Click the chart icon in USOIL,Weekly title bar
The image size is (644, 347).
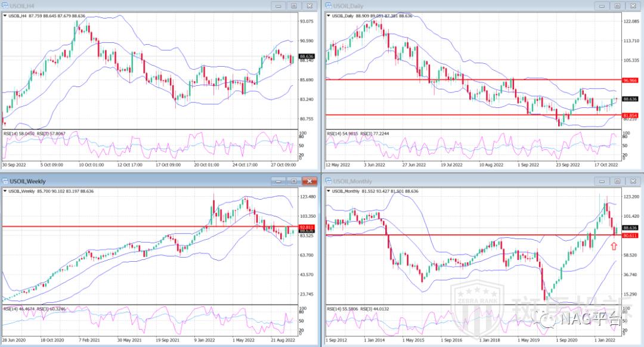tap(5, 181)
